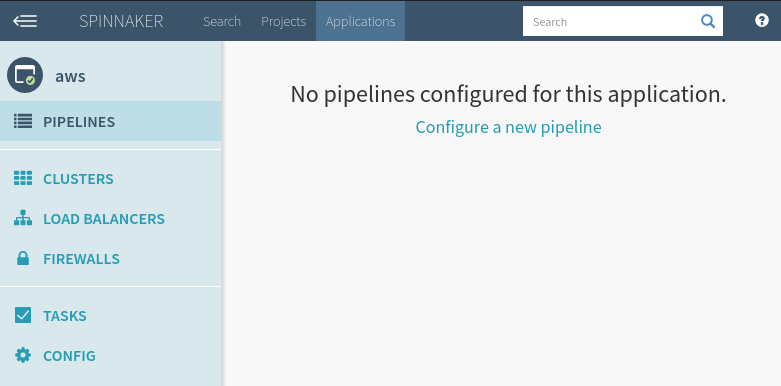Image resolution: width=781 pixels, height=386 pixels.
Task: Click the Firewalls padlock icon
Action: 23,258
